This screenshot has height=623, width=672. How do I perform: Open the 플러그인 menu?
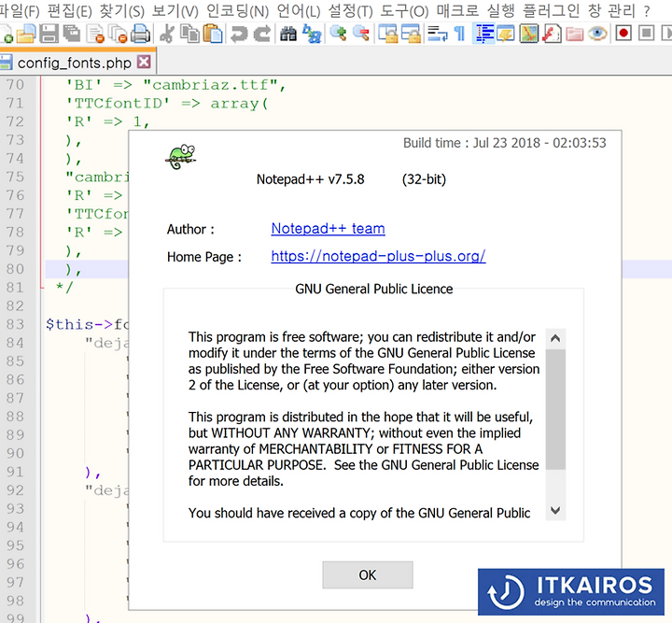pyautogui.click(x=551, y=10)
